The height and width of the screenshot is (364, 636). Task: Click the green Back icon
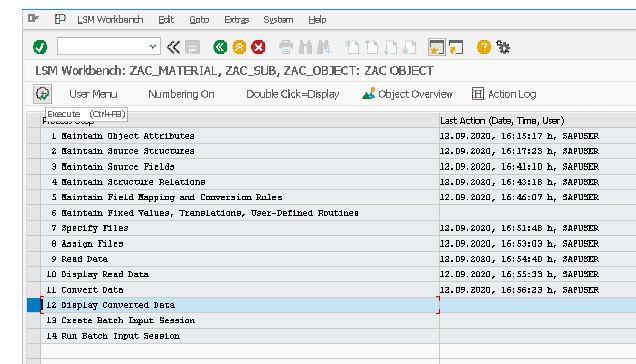click(220, 47)
